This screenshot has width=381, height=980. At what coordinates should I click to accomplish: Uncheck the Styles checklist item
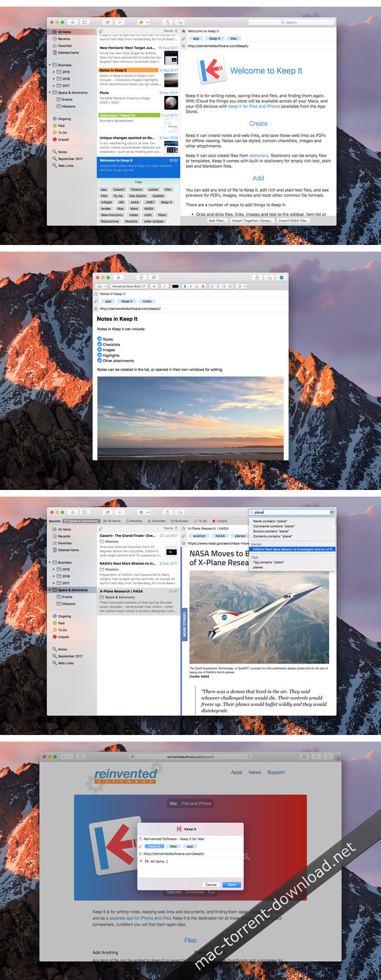tap(100, 339)
